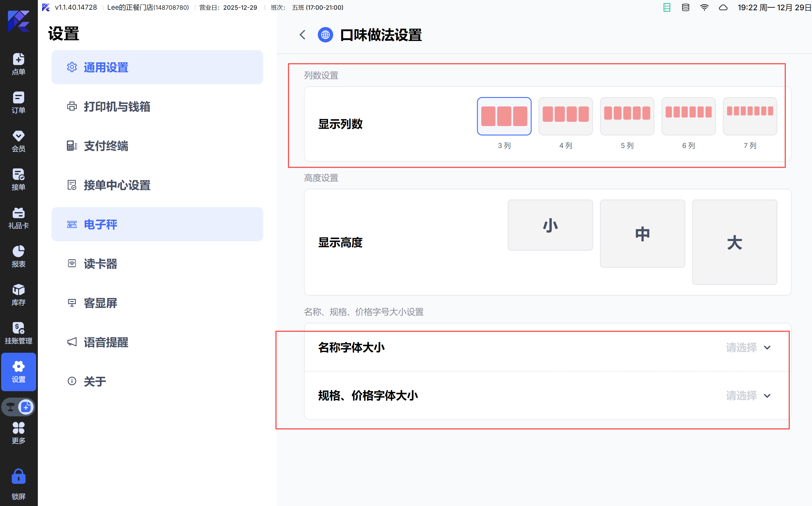The width and height of the screenshot is (812, 506).
Task: Select the 5 列 column layout option
Action: pos(627,116)
